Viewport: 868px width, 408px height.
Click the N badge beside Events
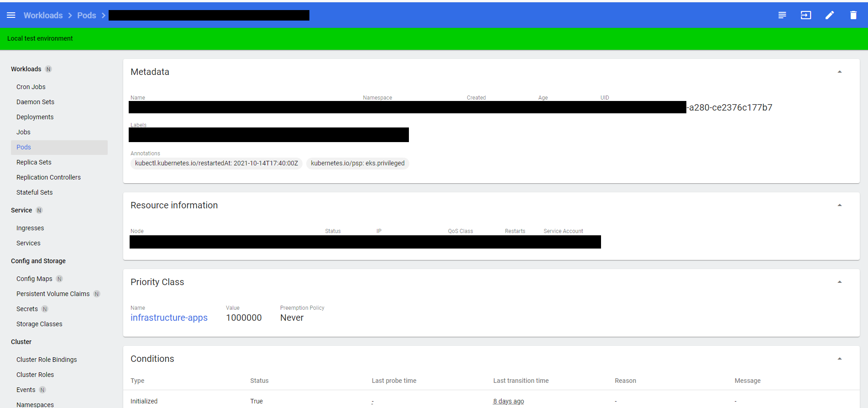tap(42, 390)
